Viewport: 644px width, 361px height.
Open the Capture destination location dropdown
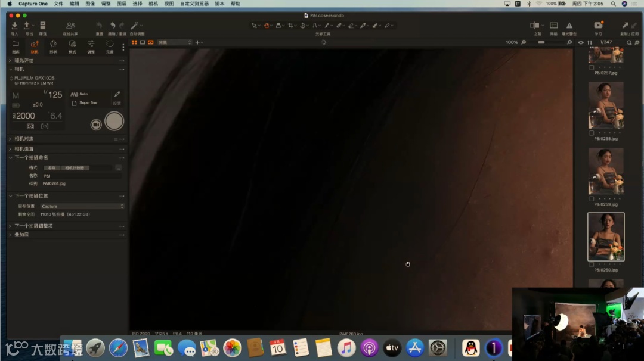pyautogui.click(x=82, y=206)
